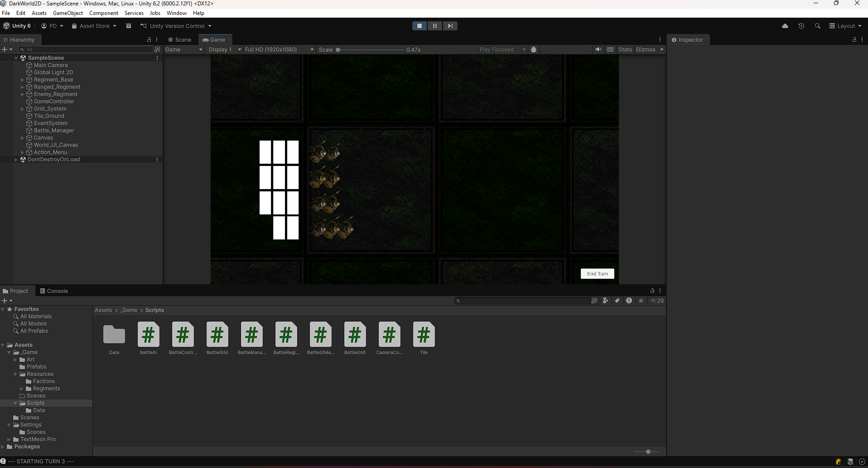This screenshot has height=468, width=868.
Task: Toggle Shortcuts keyboard icon in Game view
Action: coord(610,49)
